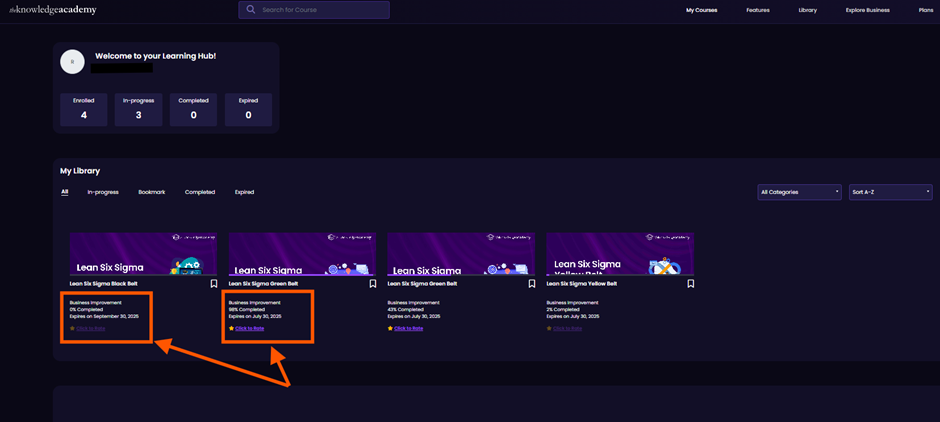Screen dimensions: 940x422
Task: Click Green Belt title above 98% Completed
Action: click(x=263, y=284)
